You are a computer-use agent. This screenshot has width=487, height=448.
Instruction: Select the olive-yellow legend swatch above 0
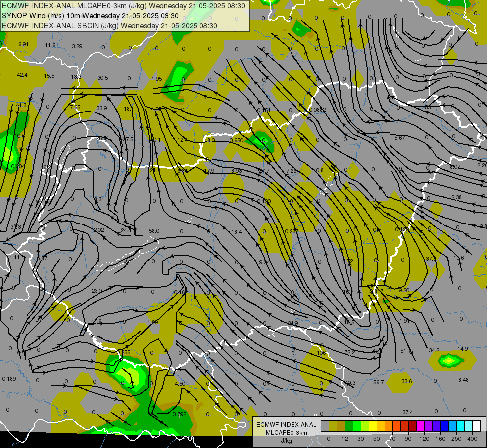click(333, 426)
